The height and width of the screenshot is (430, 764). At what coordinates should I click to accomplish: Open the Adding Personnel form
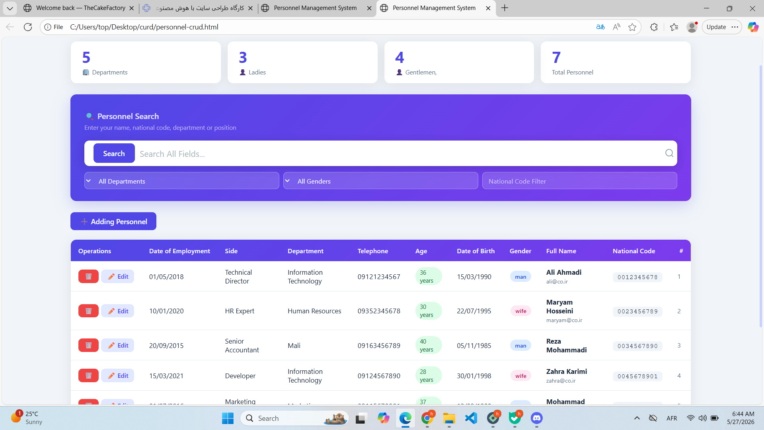click(x=114, y=221)
